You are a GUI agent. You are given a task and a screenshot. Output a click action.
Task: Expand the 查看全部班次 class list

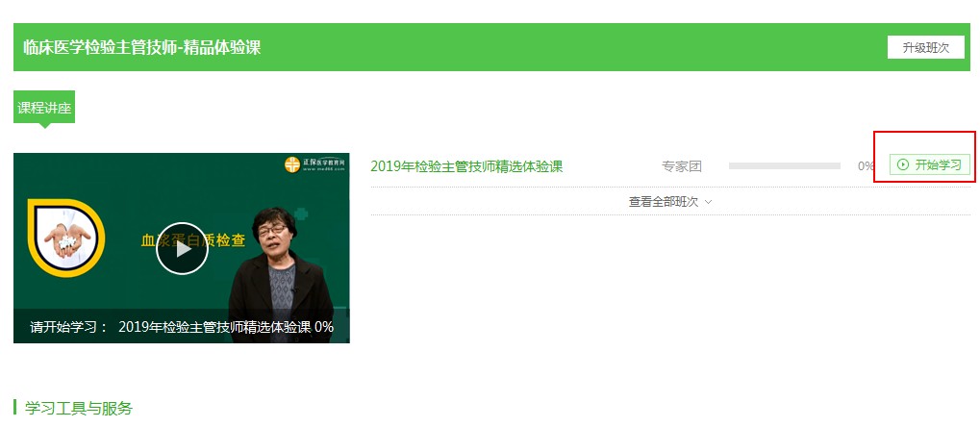click(670, 202)
